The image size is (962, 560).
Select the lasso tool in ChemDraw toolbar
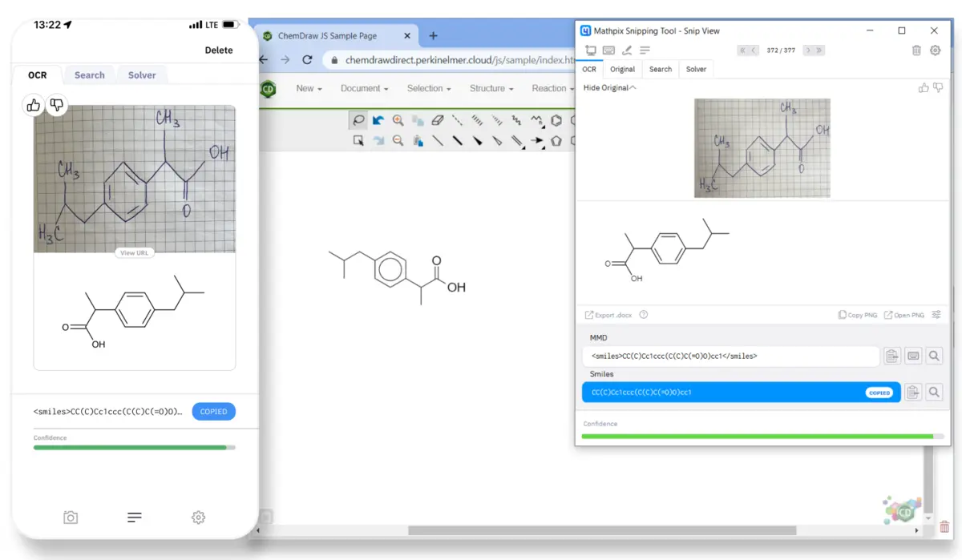tap(358, 121)
